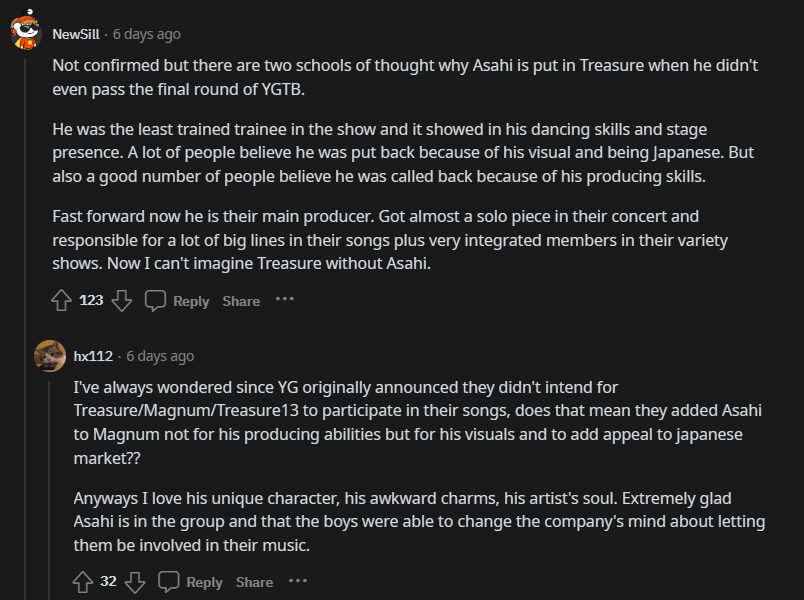This screenshot has width=804, height=600.
Task: Click hx112's '6 days ago' timestamp
Action: tap(160, 356)
